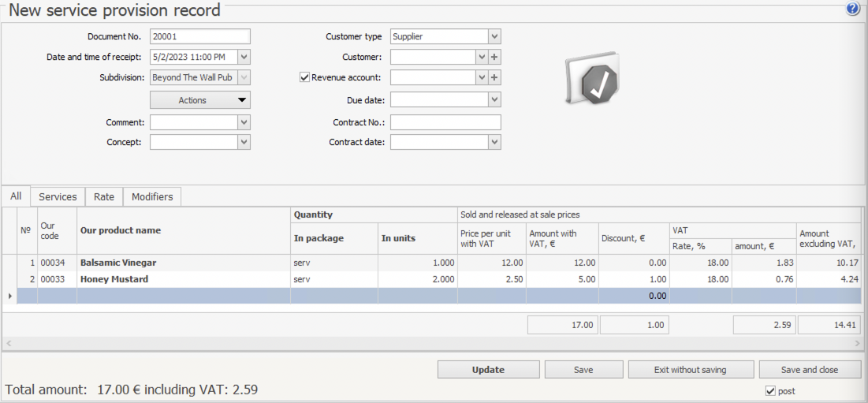The height and width of the screenshot is (403, 868).
Task: Switch to the Modifiers tab
Action: pos(152,196)
